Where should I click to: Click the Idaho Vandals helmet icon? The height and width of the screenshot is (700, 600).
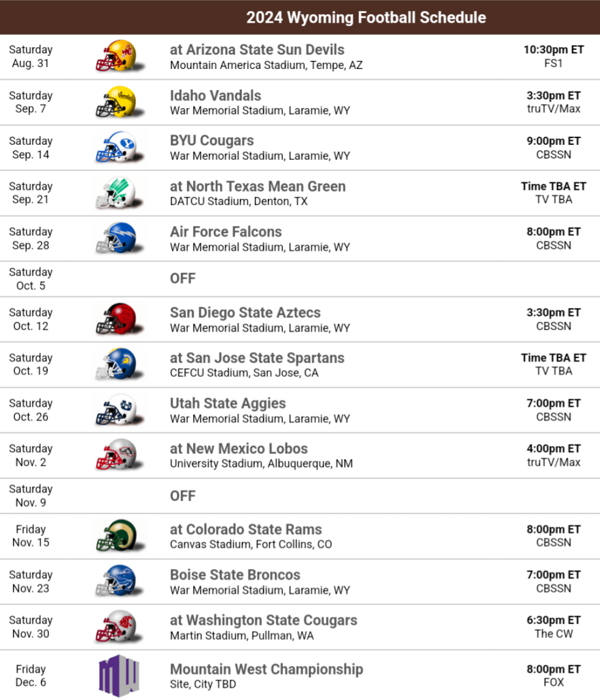click(116, 102)
